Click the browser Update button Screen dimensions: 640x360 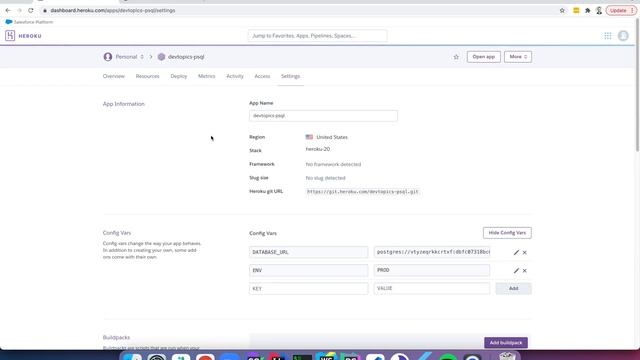point(621,11)
